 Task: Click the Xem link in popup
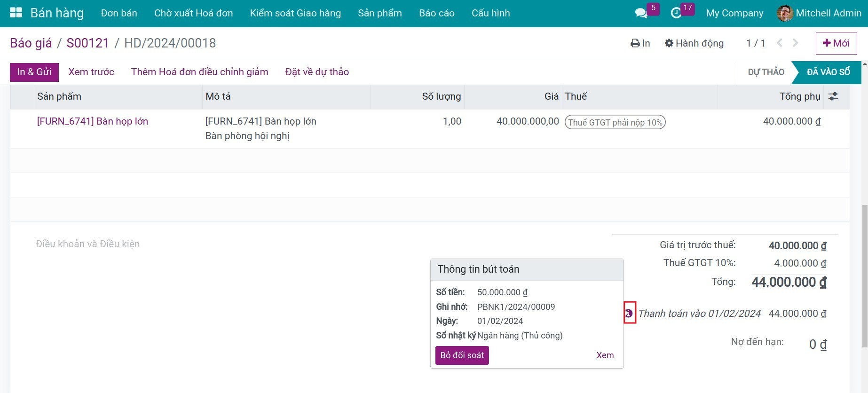pos(605,355)
